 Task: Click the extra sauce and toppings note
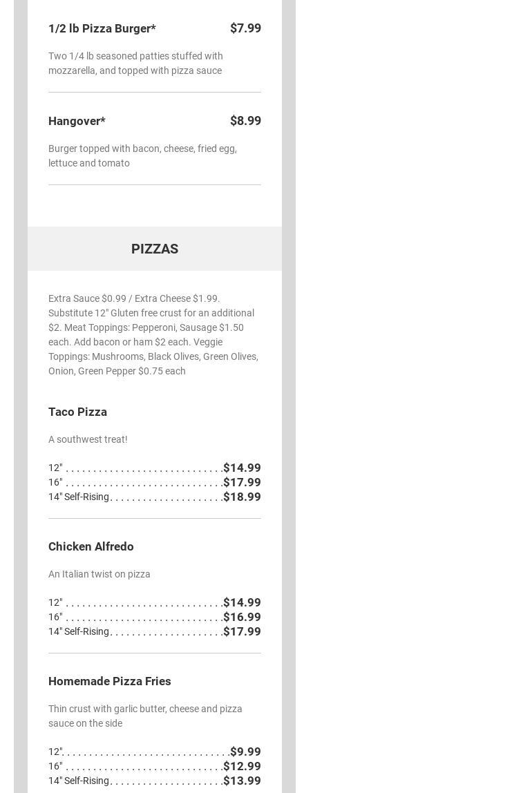point(153,334)
